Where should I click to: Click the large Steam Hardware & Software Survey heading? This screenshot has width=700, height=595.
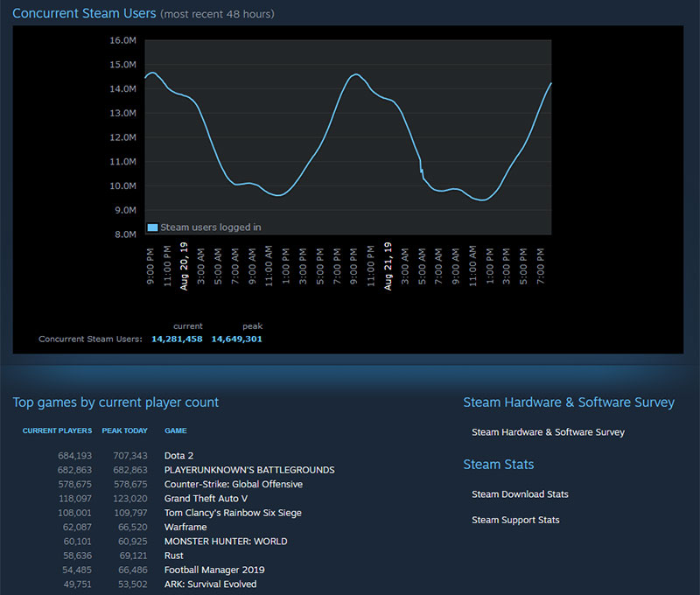[569, 402]
